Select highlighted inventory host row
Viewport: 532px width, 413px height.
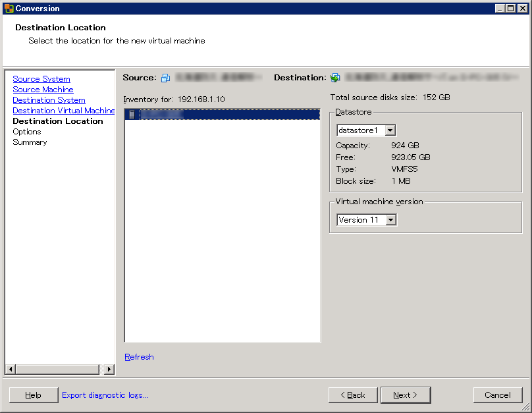pos(223,115)
